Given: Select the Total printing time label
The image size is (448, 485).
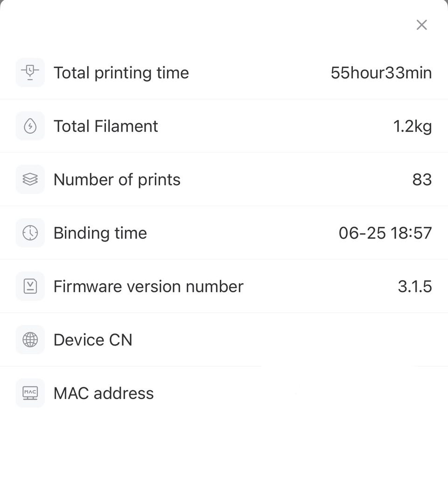Looking at the screenshot, I should 121,73.
